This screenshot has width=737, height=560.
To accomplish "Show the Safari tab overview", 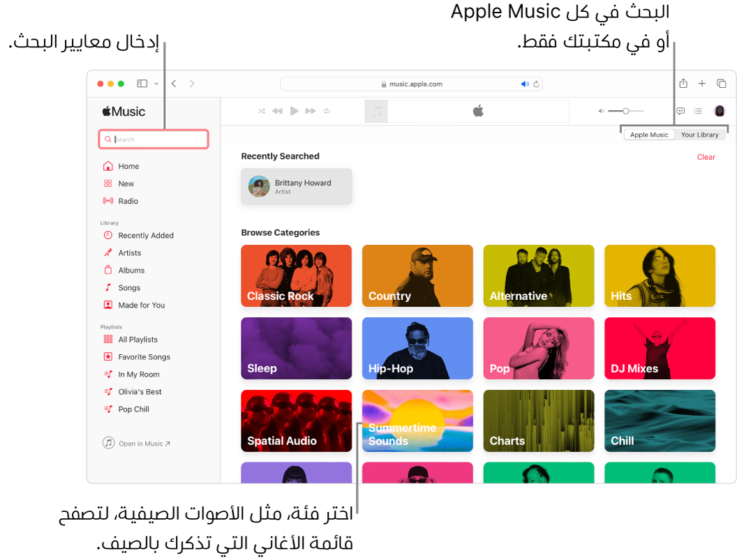I will point(722,84).
